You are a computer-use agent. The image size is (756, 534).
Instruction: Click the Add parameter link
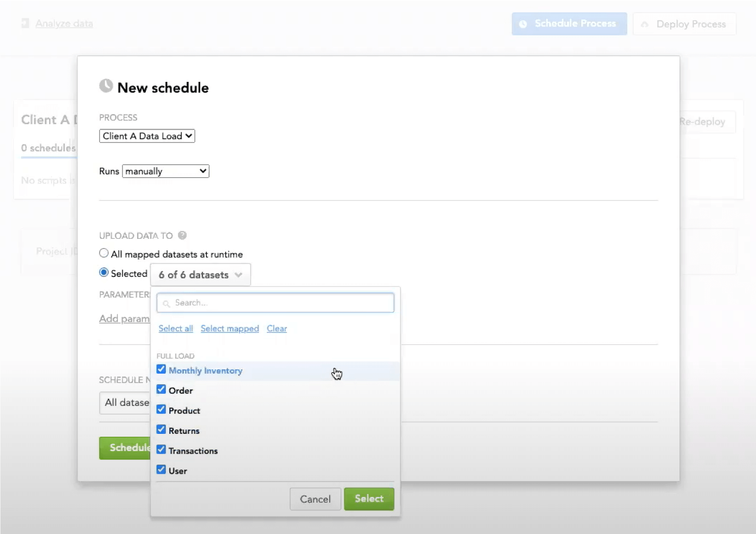[125, 319]
